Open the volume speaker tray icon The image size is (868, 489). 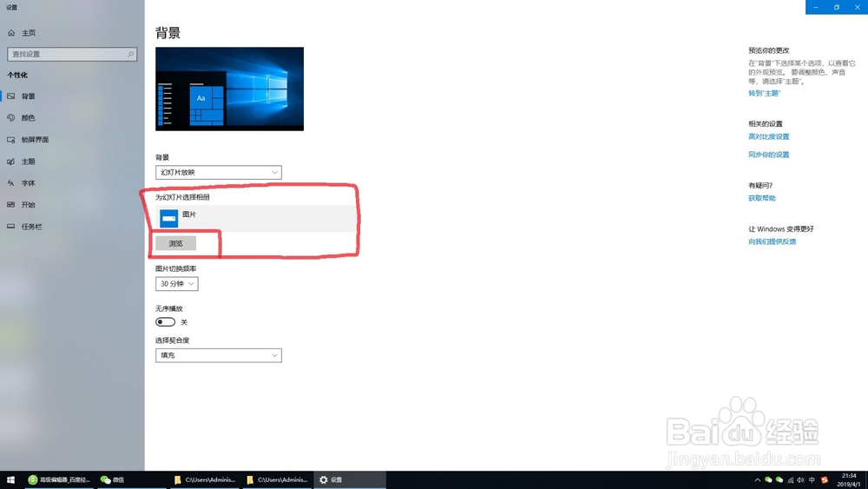[x=800, y=480]
